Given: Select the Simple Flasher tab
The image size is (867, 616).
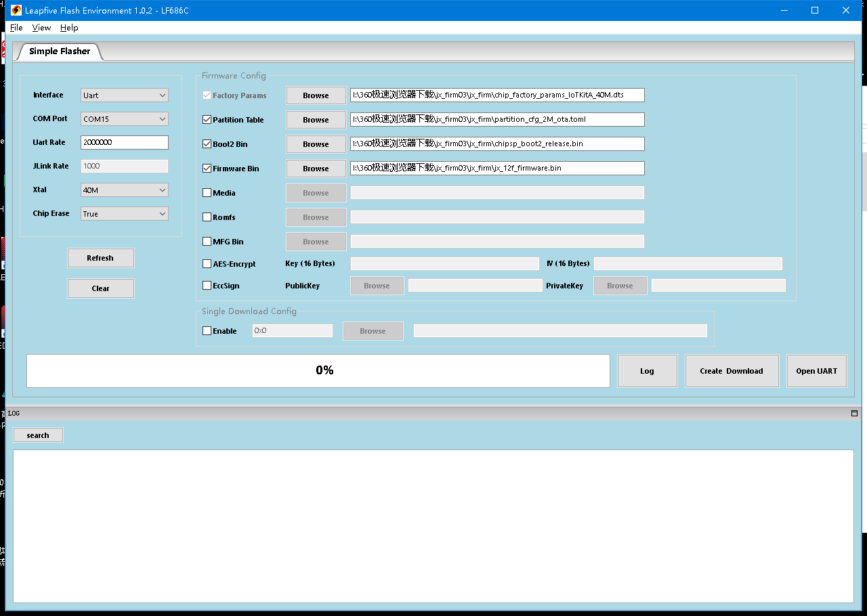Looking at the screenshot, I should pyautogui.click(x=60, y=51).
